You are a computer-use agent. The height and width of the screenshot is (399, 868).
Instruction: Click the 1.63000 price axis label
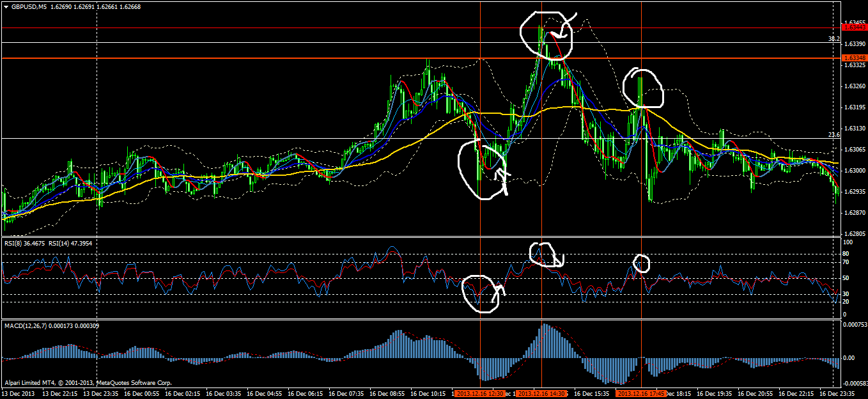855,171
